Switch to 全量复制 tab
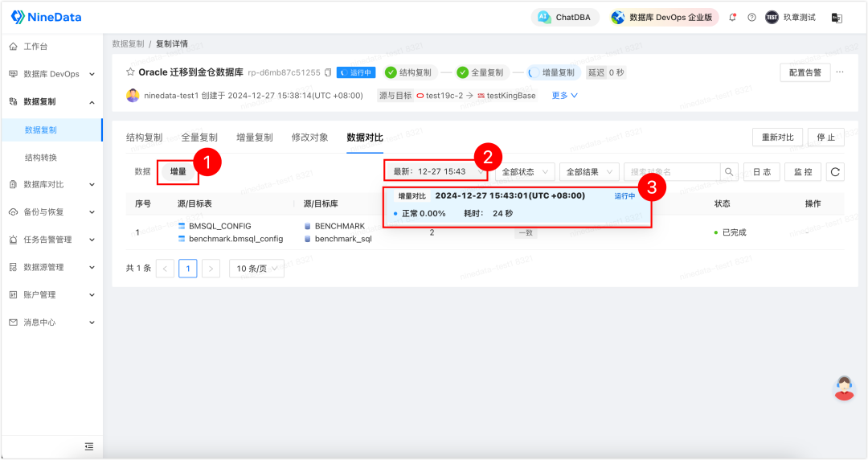868x460 pixels. 199,138
